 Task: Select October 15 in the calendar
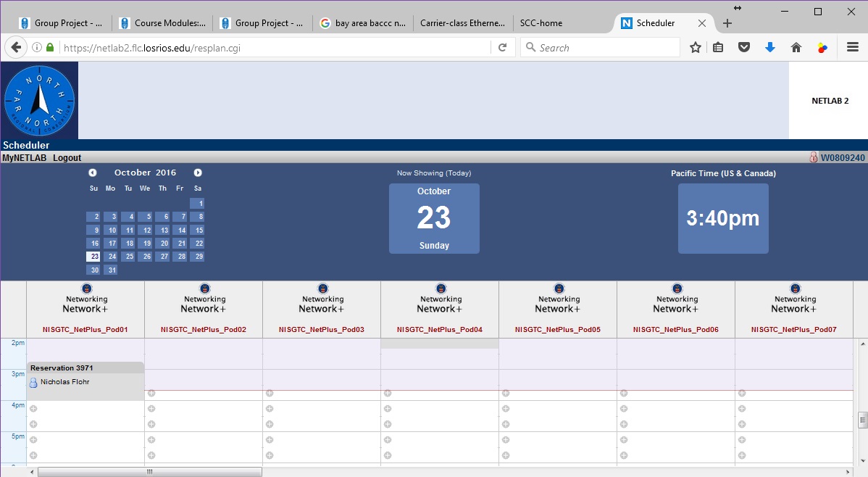197,230
